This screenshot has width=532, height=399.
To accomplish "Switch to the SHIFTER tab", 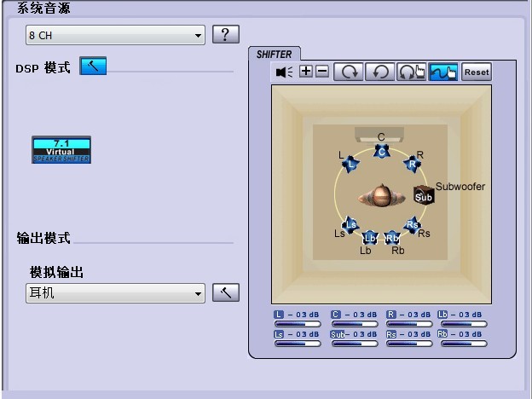I will tap(274, 55).
